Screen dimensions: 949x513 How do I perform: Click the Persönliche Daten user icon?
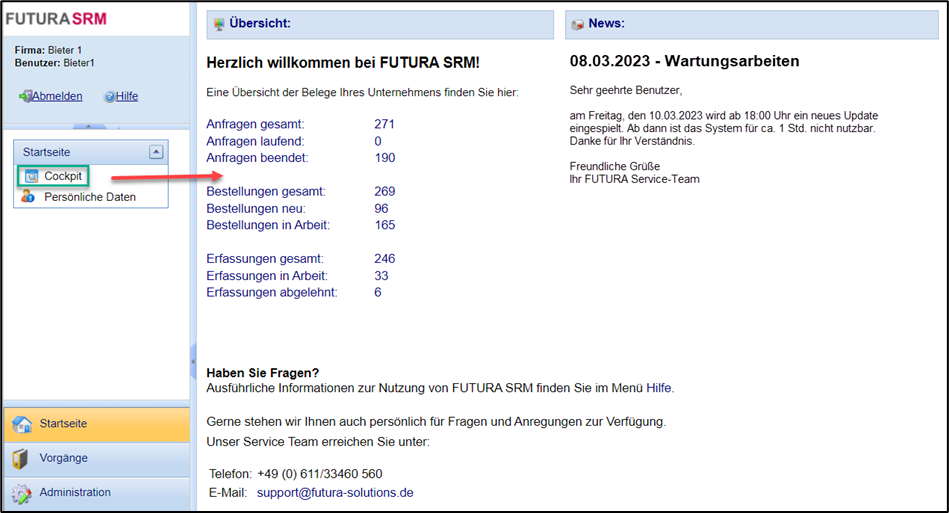pos(28,197)
